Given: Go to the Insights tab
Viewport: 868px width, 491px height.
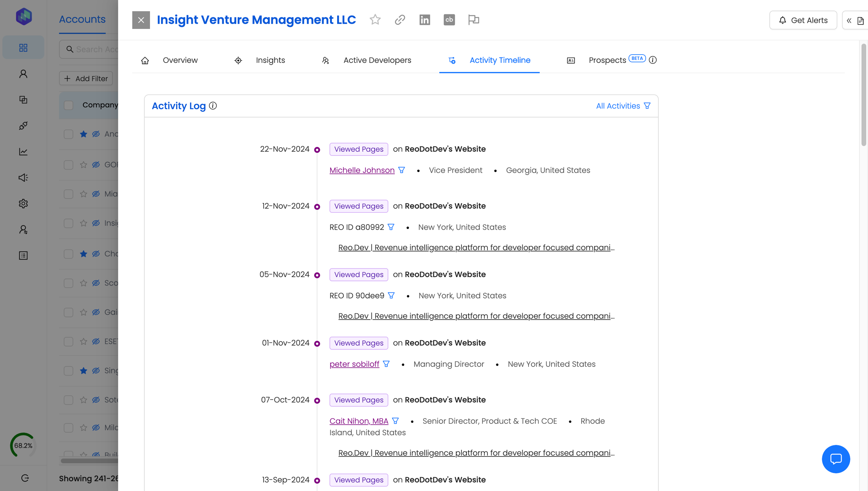Looking at the screenshot, I should tap(270, 60).
